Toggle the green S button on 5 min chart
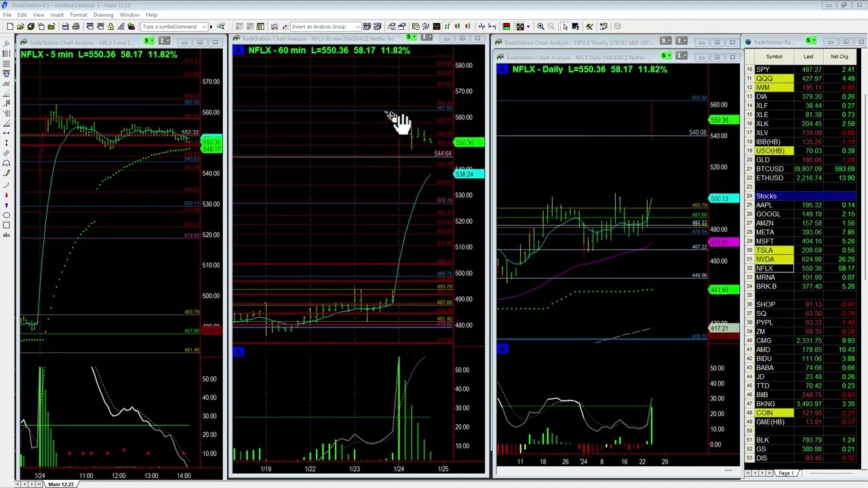 (149, 42)
